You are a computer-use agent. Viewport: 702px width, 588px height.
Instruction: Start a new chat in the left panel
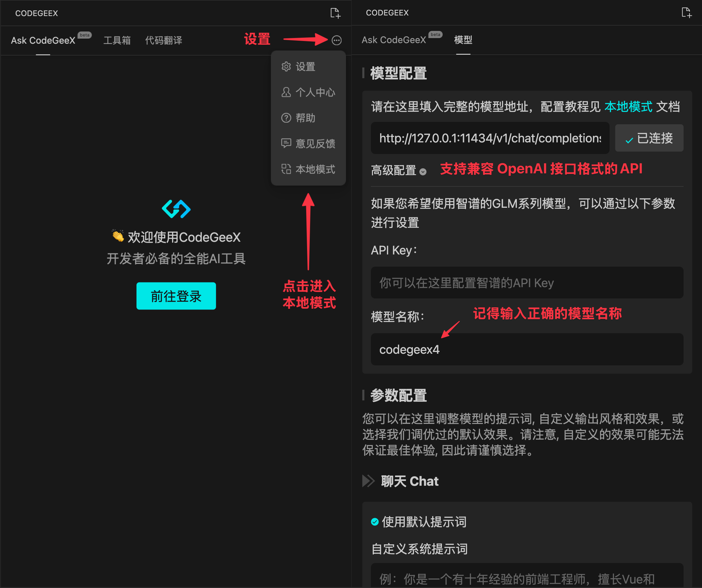(x=335, y=13)
